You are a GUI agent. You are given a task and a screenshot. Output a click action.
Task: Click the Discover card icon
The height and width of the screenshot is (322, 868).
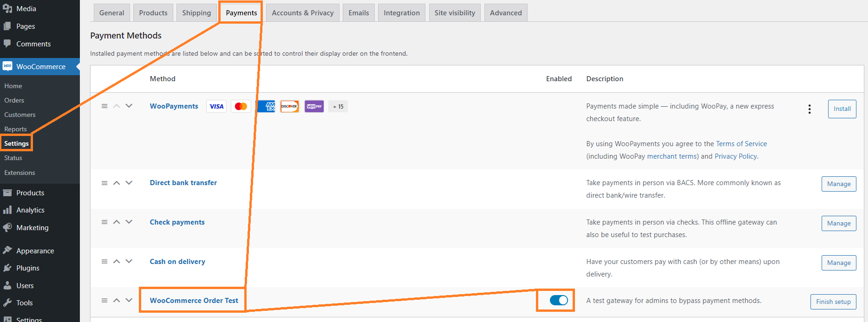pos(290,106)
